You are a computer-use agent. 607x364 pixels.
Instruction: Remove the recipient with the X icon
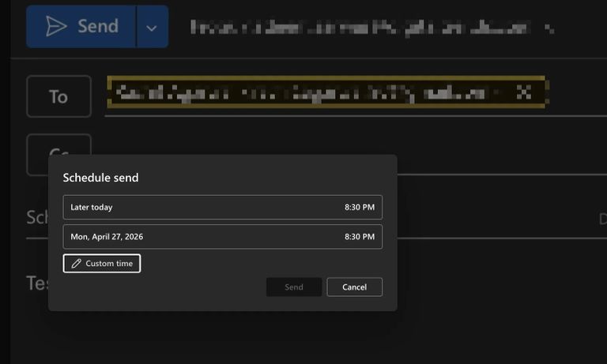523,92
